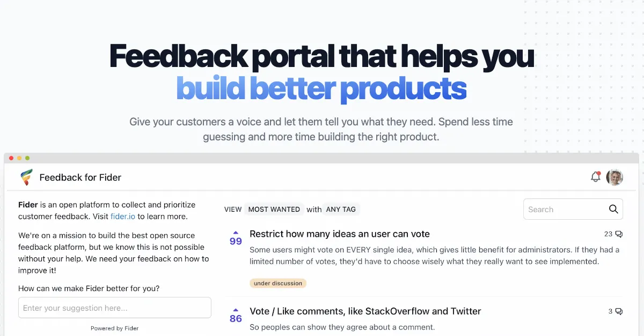Screen dimensions: 644x336
Task: Click the search magnifier icon
Action: tap(613, 210)
